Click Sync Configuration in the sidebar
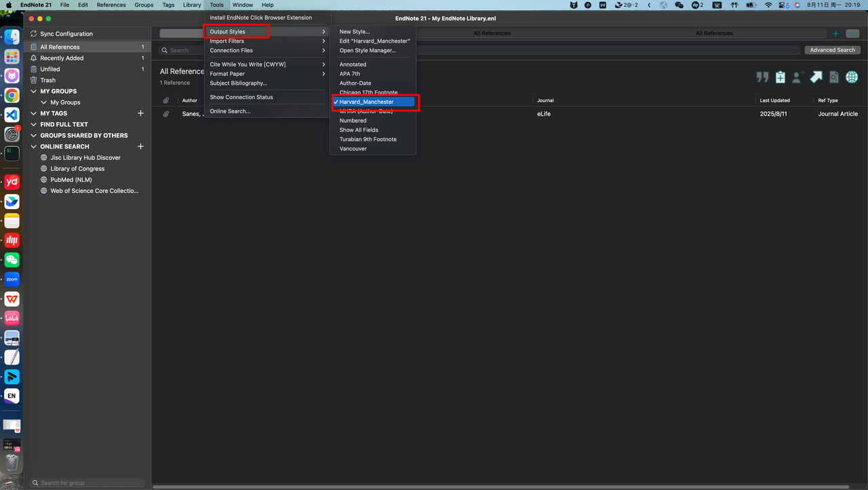The width and height of the screenshot is (868, 490). (66, 34)
